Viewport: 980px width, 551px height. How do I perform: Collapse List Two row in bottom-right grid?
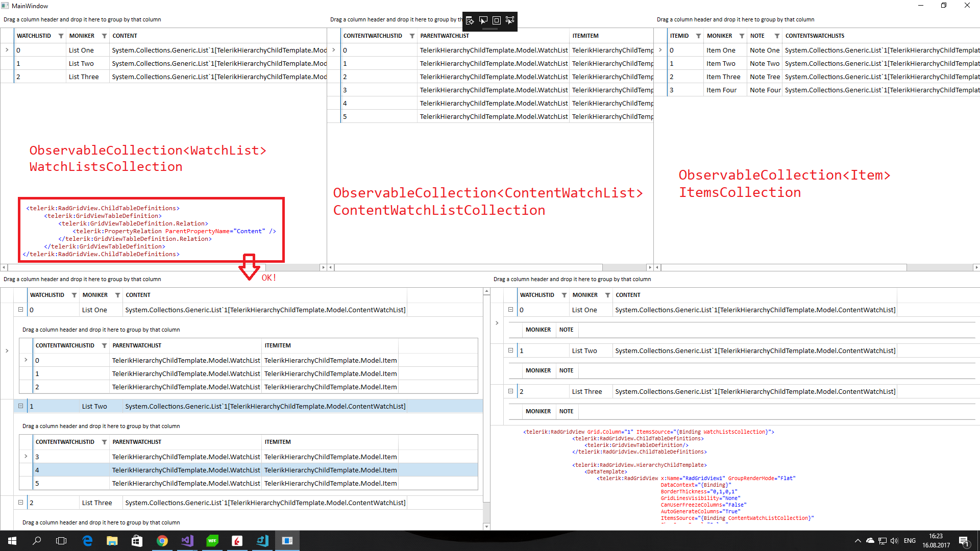point(510,350)
